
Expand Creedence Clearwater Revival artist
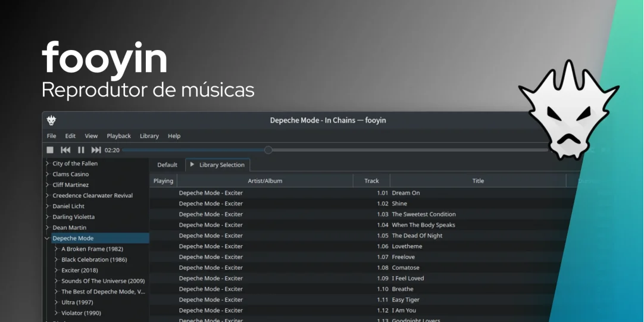pyautogui.click(x=48, y=195)
